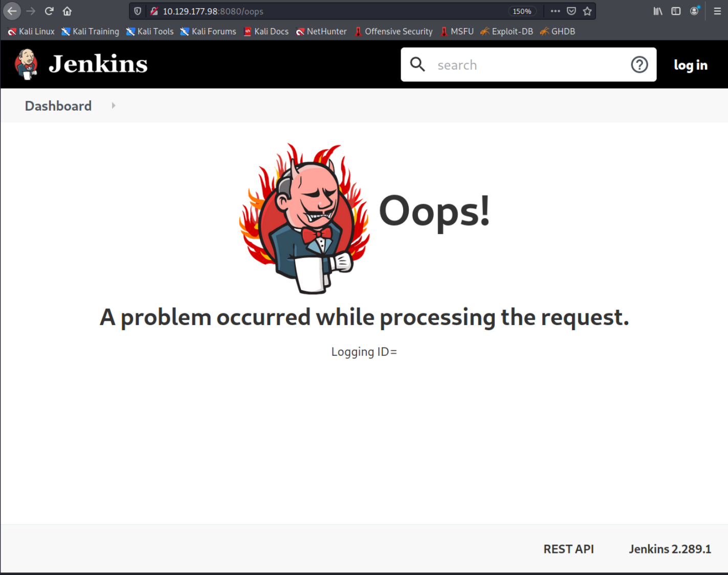Click the magnifier icon in search box
The image size is (728, 575).
point(418,65)
